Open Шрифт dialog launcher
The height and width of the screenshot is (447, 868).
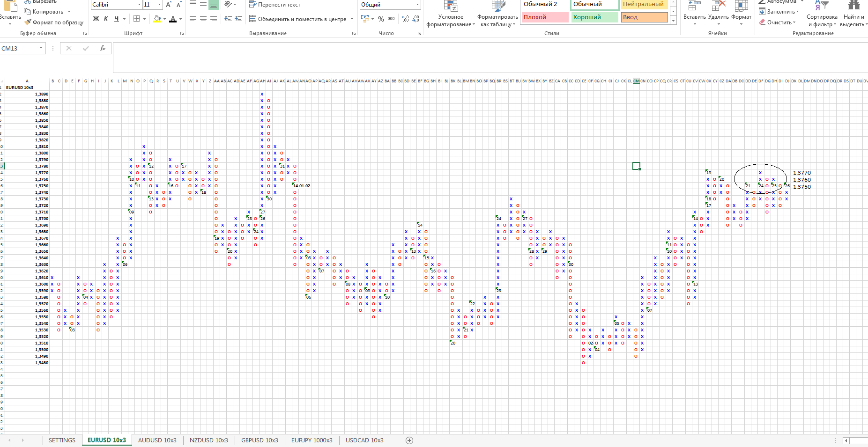pos(182,34)
